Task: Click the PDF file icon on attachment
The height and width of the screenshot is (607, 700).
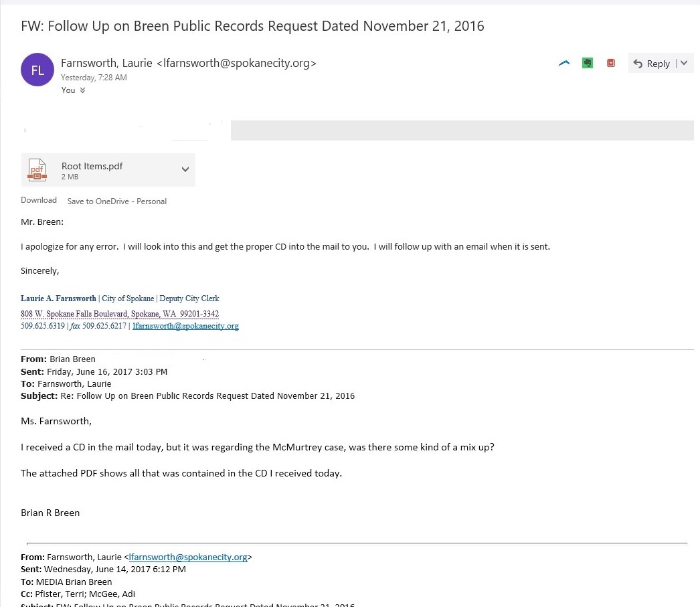Action: 37,170
